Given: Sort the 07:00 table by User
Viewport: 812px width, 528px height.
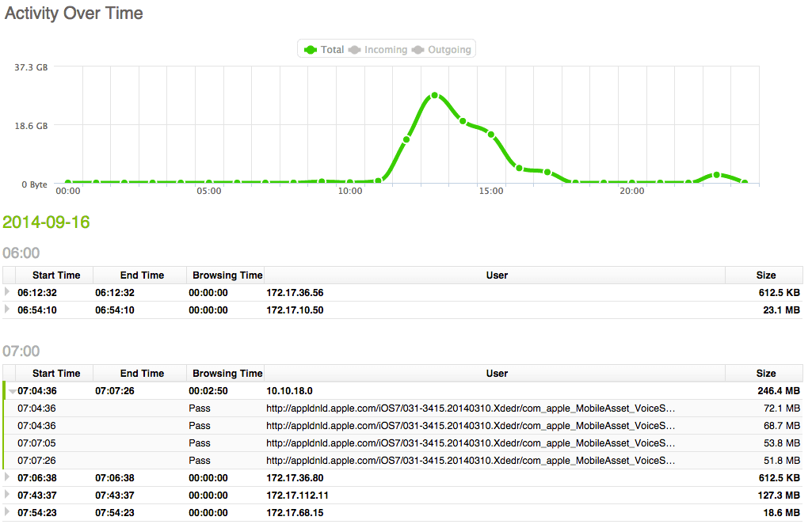Looking at the screenshot, I should 496,373.
